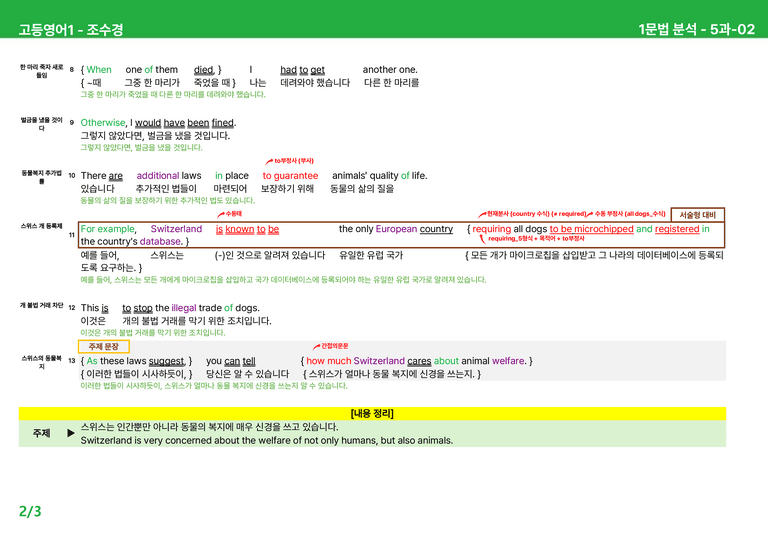The height and width of the screenshot is (543, 768).
Task: Click the underlined phrase 'had to get'
Action: 302,70
